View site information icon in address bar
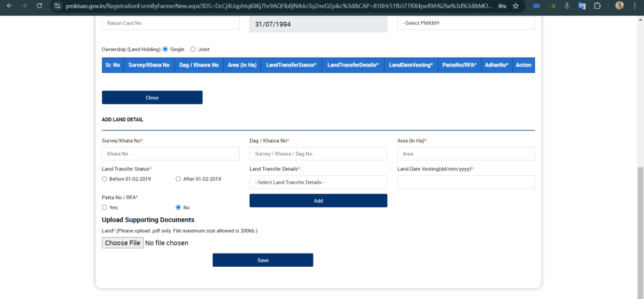The image size is (644, 299). pos(58,6)
